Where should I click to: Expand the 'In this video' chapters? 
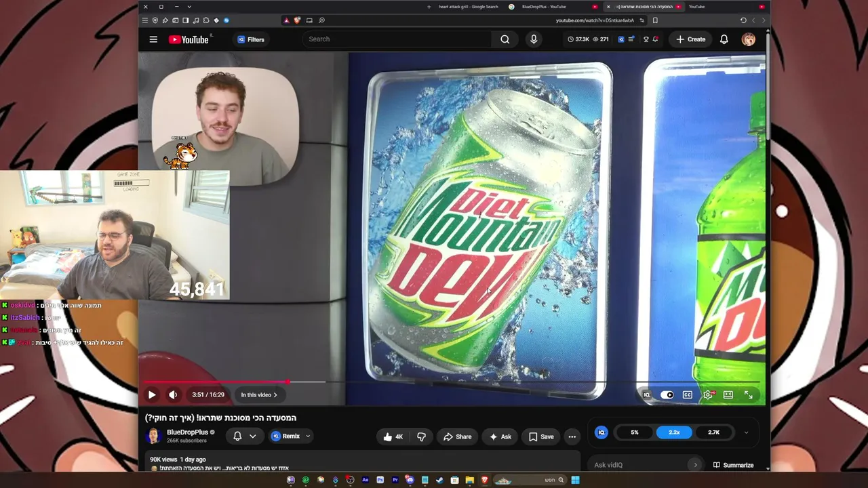pos(259,394)
